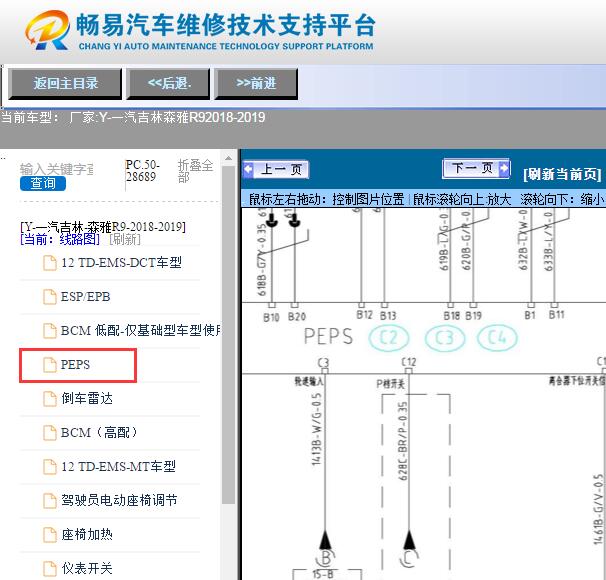Open the 座椅加热 tree item
Screen dimensions: 606x580
click(87, 534)
